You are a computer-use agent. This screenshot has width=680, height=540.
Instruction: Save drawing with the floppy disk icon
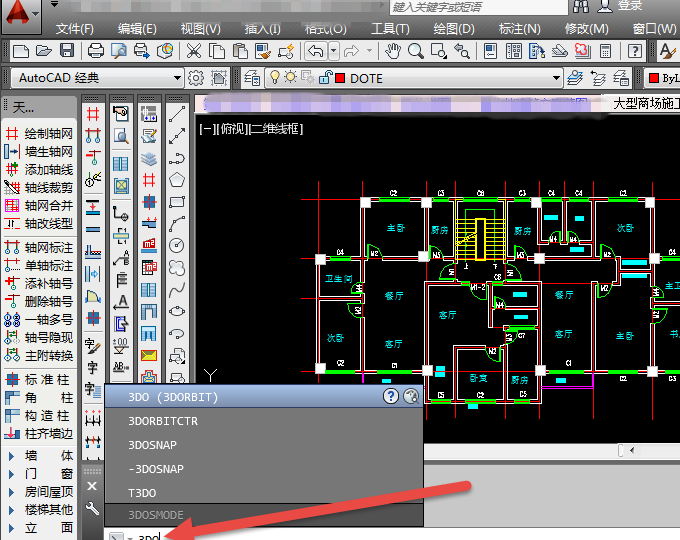[67, 51]
